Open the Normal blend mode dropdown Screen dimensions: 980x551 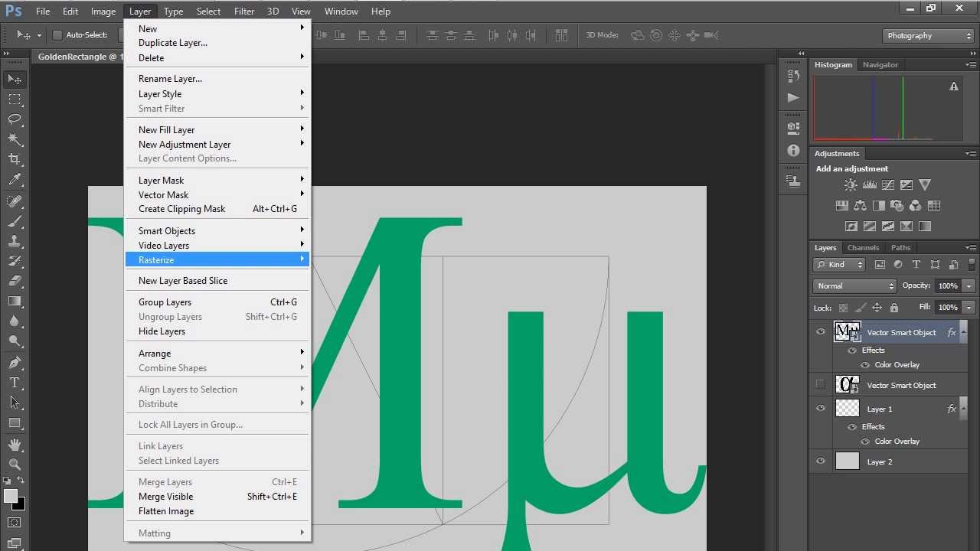pos(854,285)
